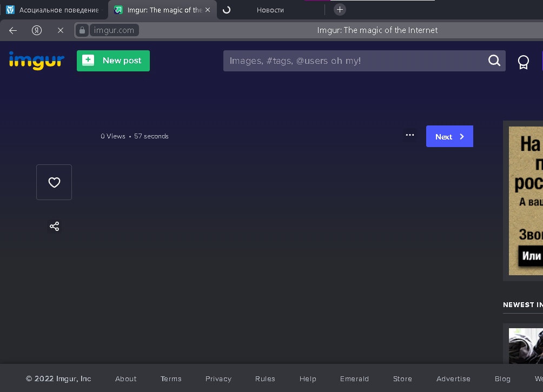Close the Imgur browser tab
This screenshot has width=543, height=392.
208,10
